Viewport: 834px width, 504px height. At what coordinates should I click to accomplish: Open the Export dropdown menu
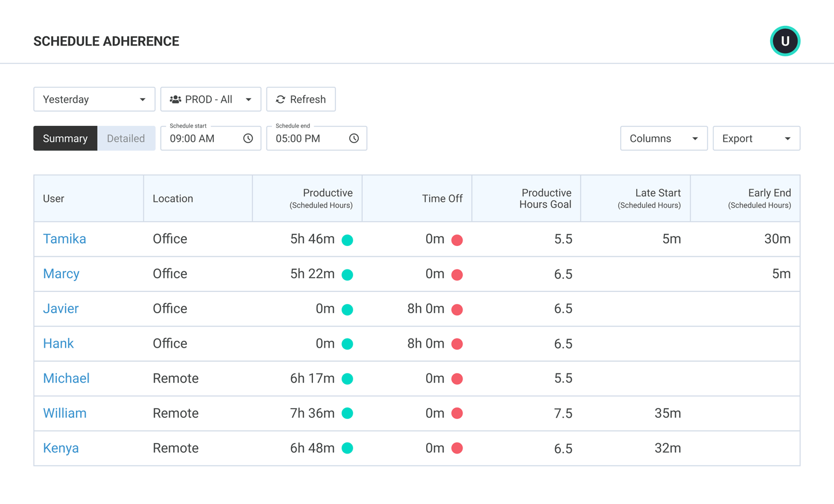pos(756,138)
